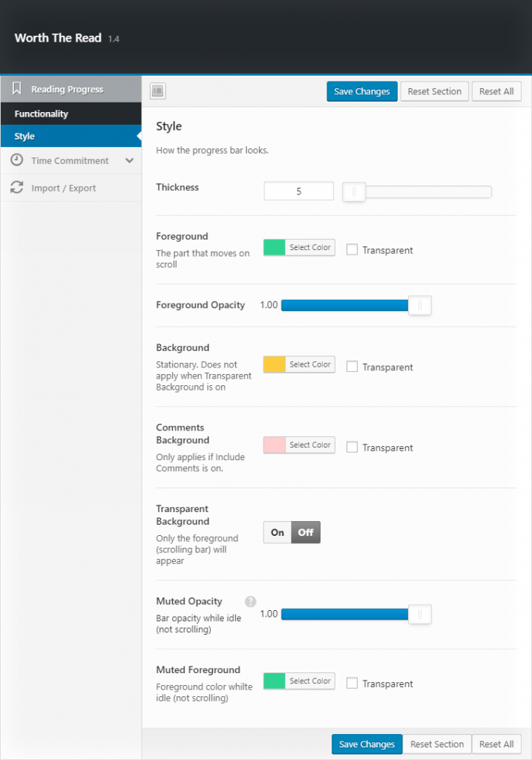Click the top Save Changes button

[361, 91]
